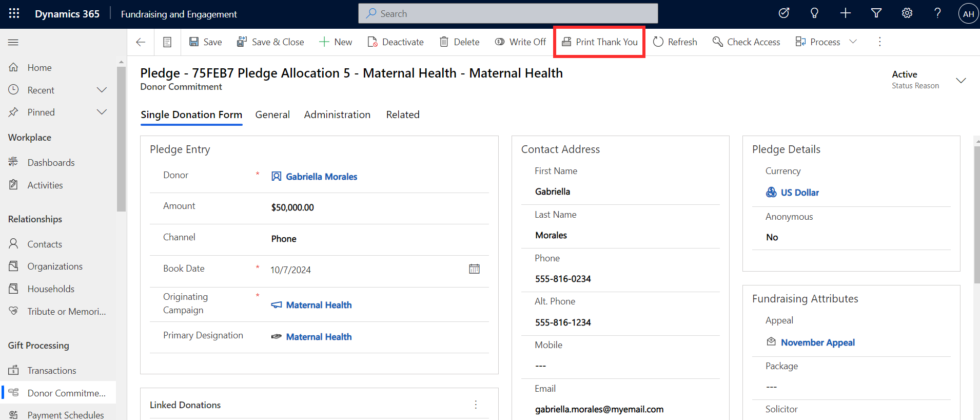Open the help question mark
The width and height of the screenshot is (980, 420).
(x=937, y=13)
